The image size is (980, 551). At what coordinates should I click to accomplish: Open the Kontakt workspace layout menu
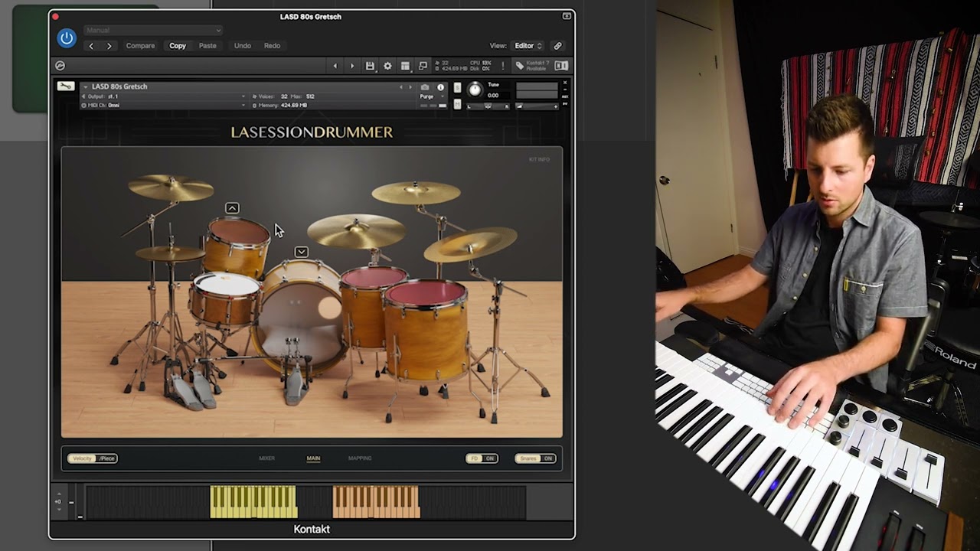click(405, 66)
